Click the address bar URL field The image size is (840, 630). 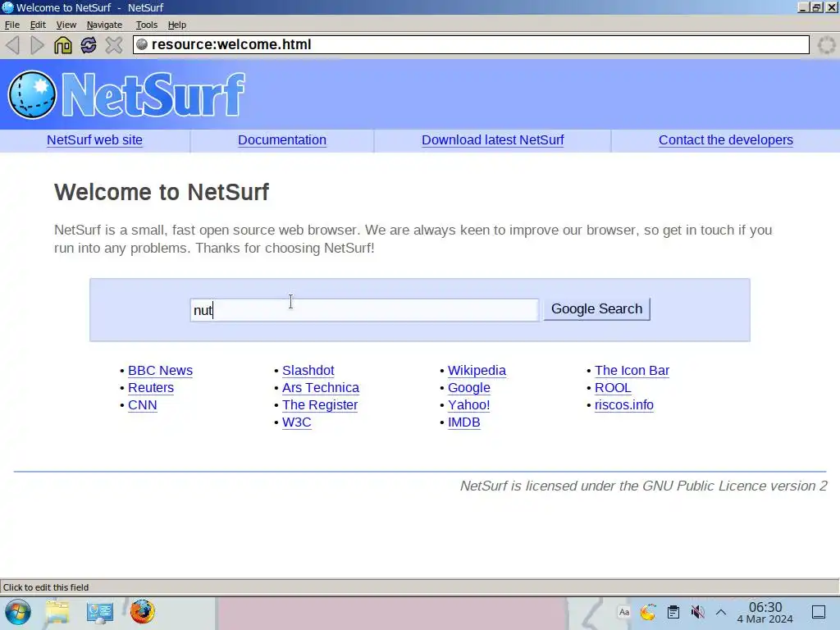(x=471, y=44)
